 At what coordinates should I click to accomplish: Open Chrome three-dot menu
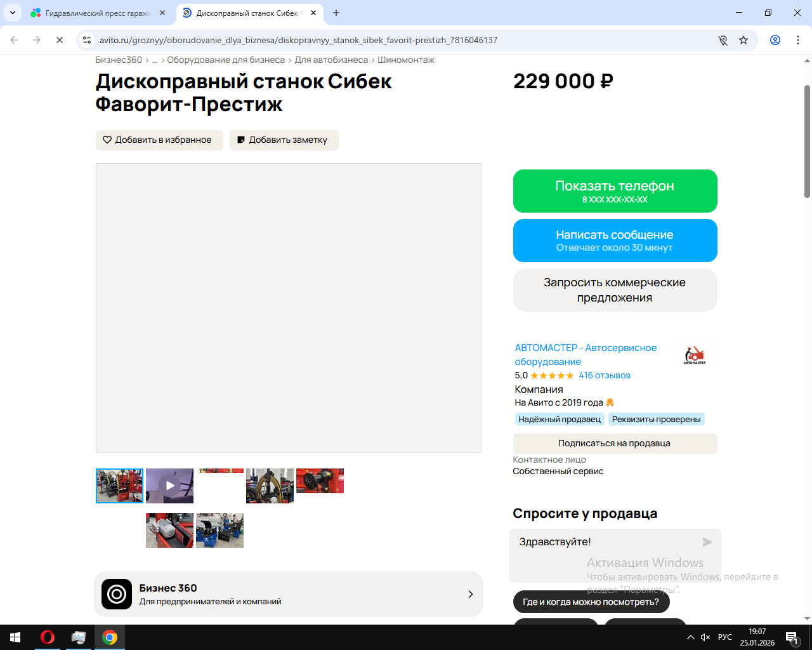pyautogui.click(x=798, y=40)
